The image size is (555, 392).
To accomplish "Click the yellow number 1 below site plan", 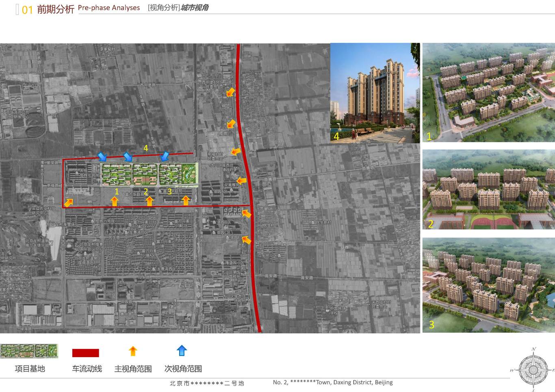I will pos(117,191).
